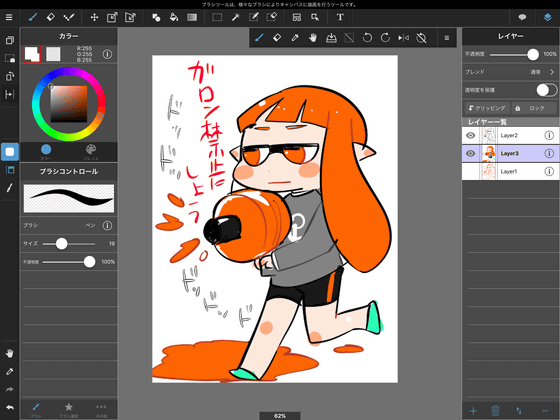
Task: Toggle the 透明度を保護 switch
Action: click(546, 90)
